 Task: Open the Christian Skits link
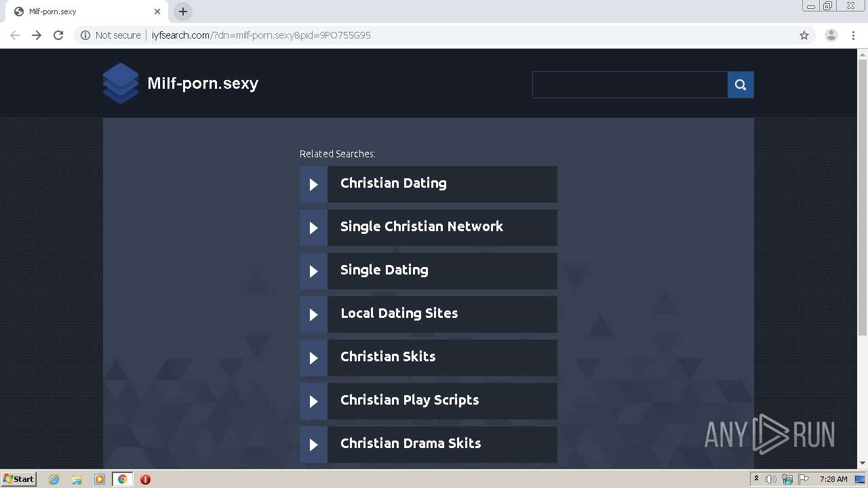[x=388, y=357]
